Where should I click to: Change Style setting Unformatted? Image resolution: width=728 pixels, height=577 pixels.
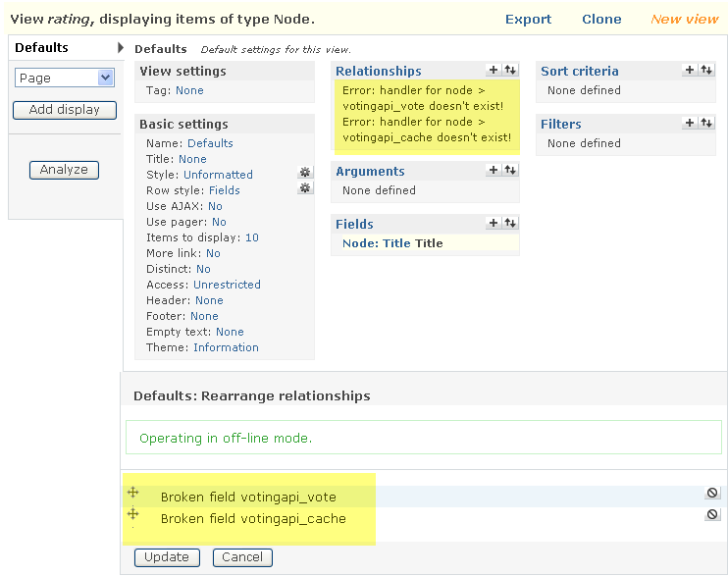click(218, 175)
